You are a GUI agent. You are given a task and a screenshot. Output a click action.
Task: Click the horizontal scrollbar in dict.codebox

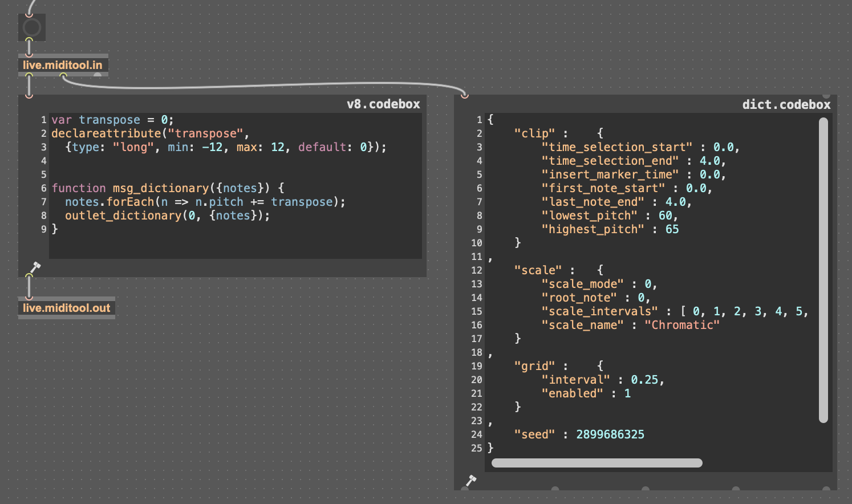click(597, 463)
